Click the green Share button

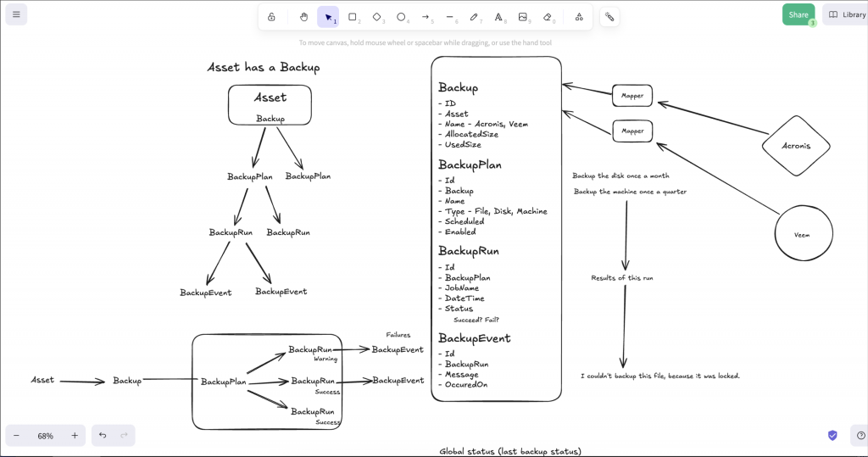[x=798, y=14]
